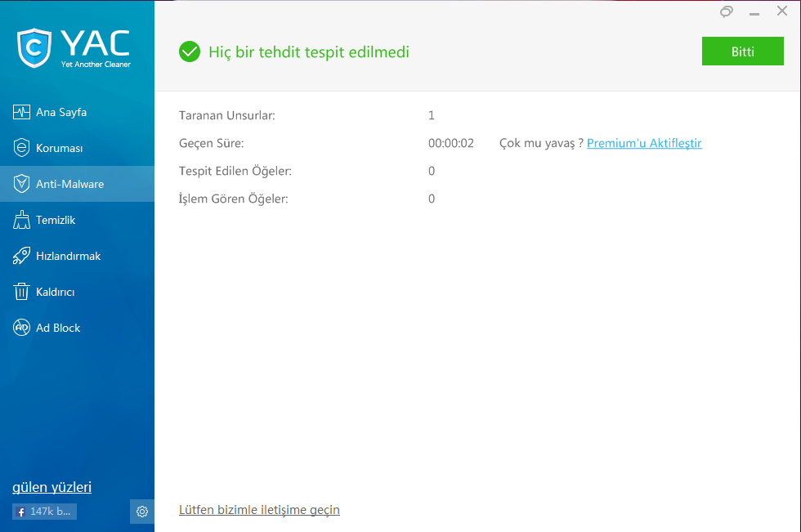Click the green Bitti button

(x=743, y=51)
